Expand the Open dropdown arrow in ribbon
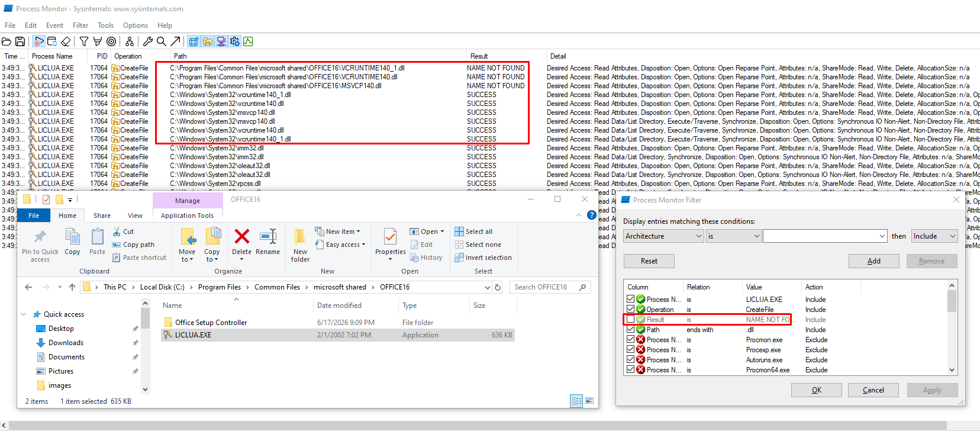The image size is (980, 431). [442, 231]
